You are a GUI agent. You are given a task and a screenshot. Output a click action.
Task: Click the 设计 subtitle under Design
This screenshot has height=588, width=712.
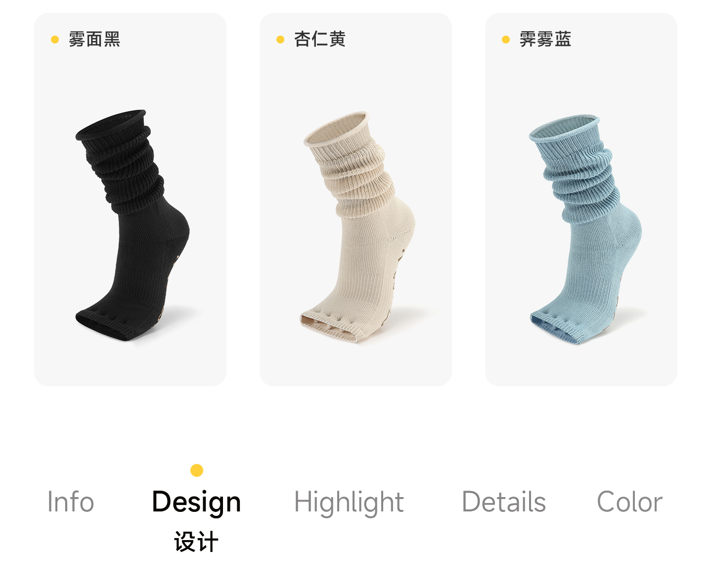coord(196,542)
